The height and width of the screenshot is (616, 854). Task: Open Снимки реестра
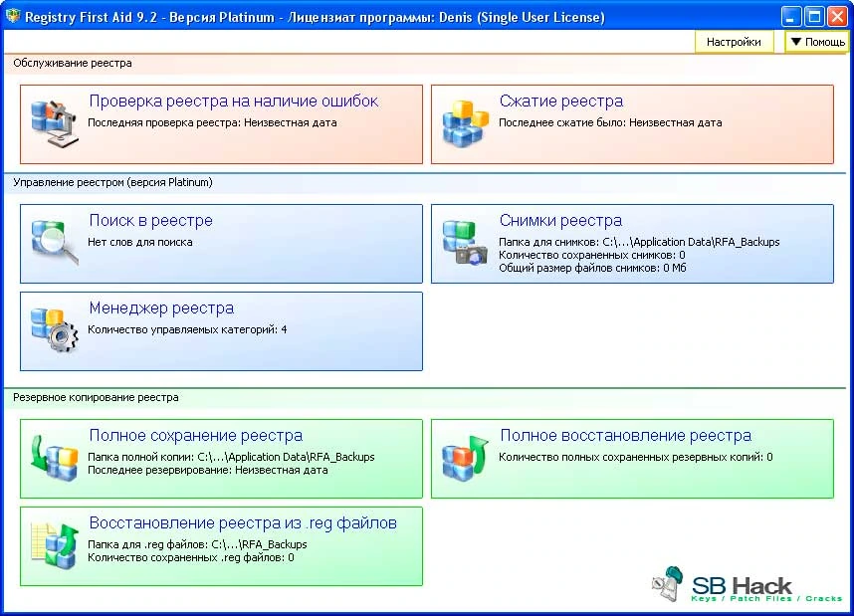632,244
